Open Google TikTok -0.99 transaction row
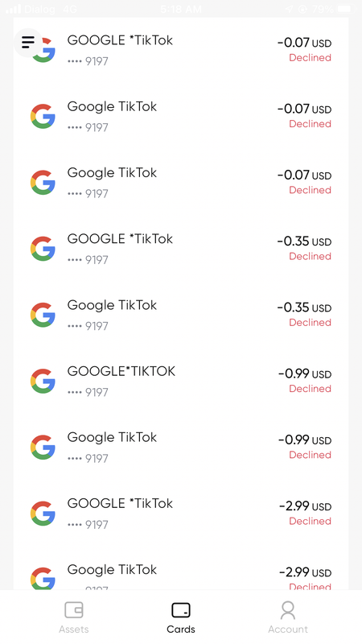 181,448
